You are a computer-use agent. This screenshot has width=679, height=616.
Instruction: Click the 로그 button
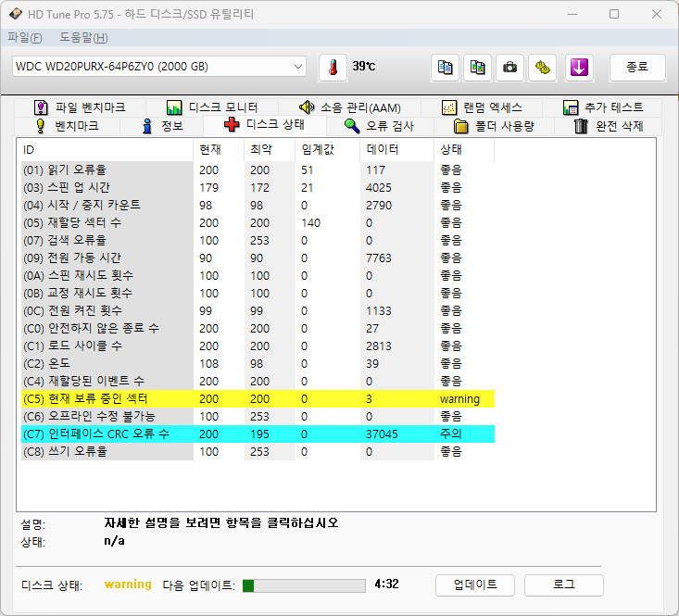(564, 585)
